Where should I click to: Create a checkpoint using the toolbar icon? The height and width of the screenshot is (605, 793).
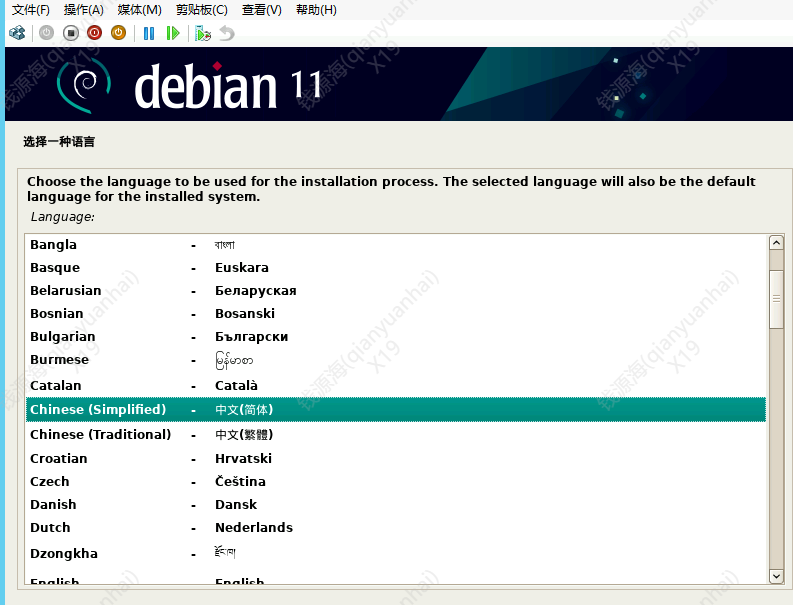pyautogui.click(x=203, y=33)
